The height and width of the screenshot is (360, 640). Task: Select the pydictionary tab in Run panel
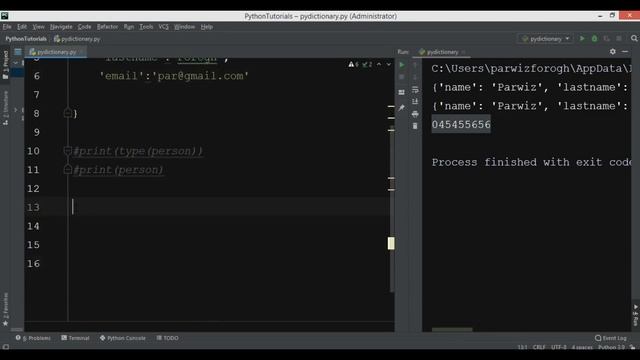point(442,52)
